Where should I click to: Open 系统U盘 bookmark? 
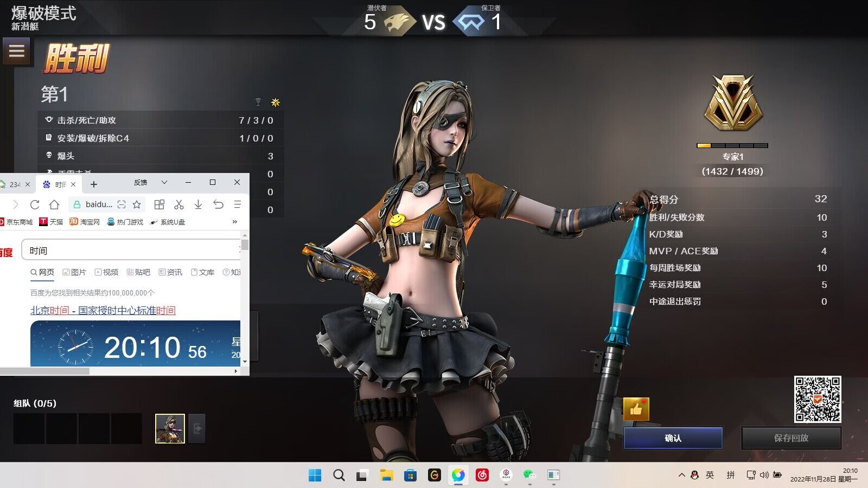click(x=168, y=222)
